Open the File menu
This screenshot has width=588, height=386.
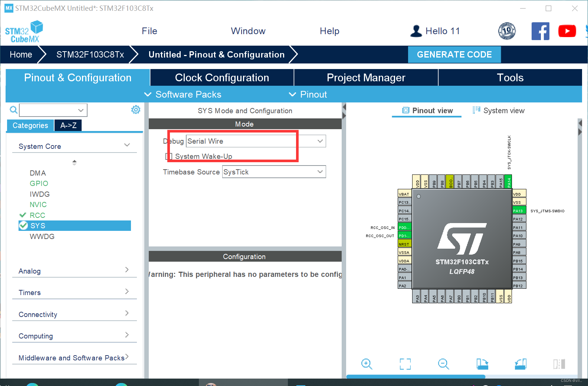pyautogui.click(x=150, y=31)
